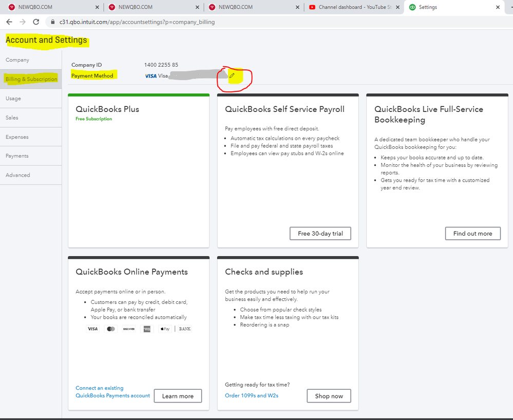Image resolution: width=513 pixels, height=420 pixels.
Task: Click 'Automatic tax calculations on every paycheck' bullet
Action: pyautogui.click(x=285, y=138)
